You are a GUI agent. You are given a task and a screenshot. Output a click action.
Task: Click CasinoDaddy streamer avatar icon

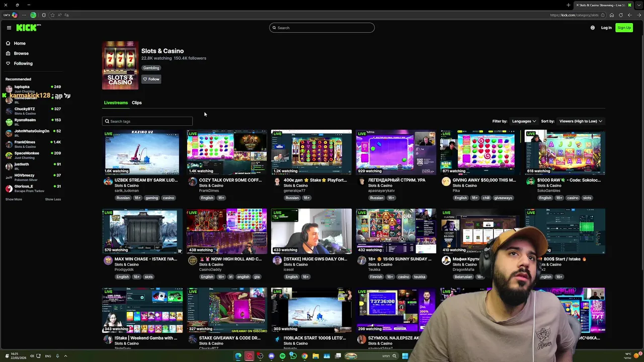(x=192, y=260)
